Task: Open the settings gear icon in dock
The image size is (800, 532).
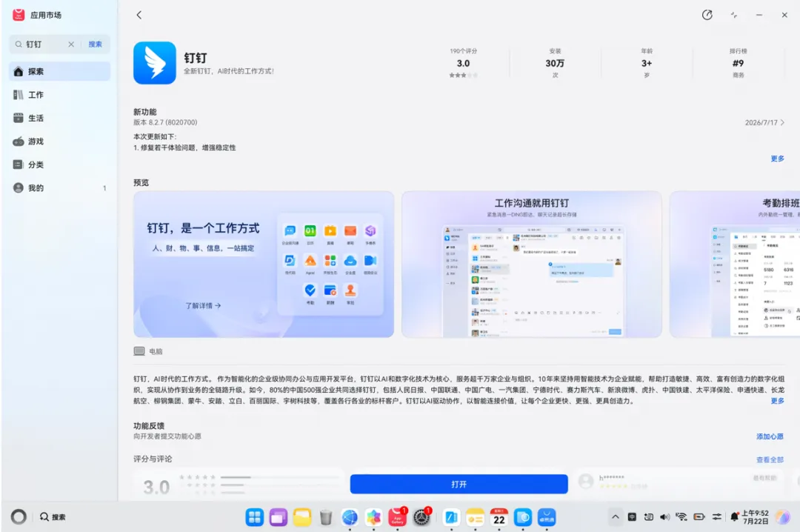Action: point(421,518)
